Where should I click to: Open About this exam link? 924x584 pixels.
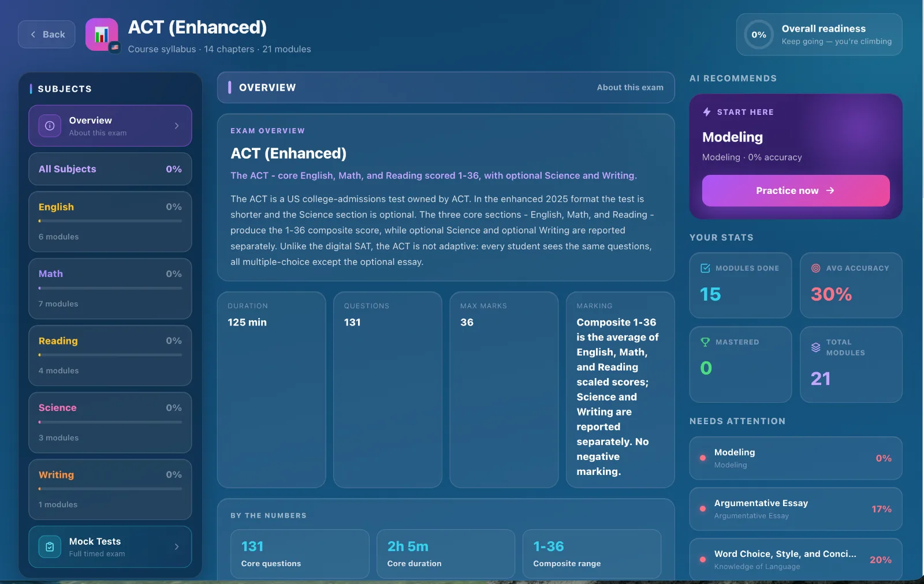click(630, 88)
